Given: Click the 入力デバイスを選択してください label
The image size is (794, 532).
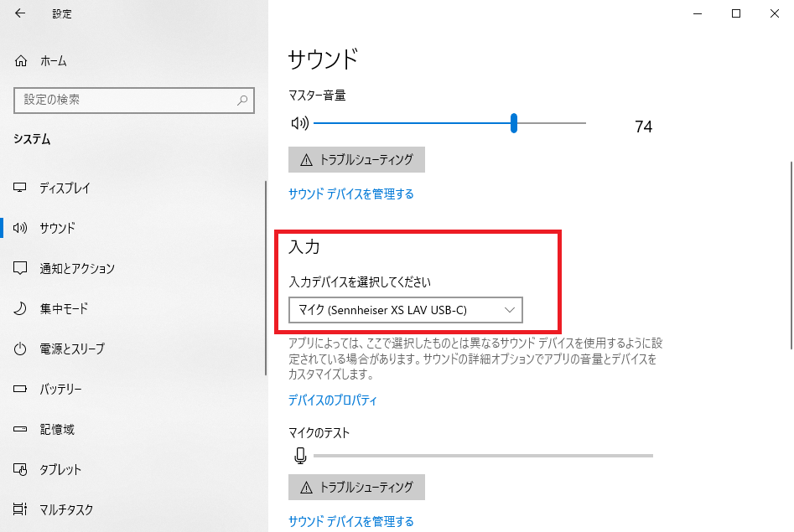Looking at the screenshot, I should pos(360,282).
